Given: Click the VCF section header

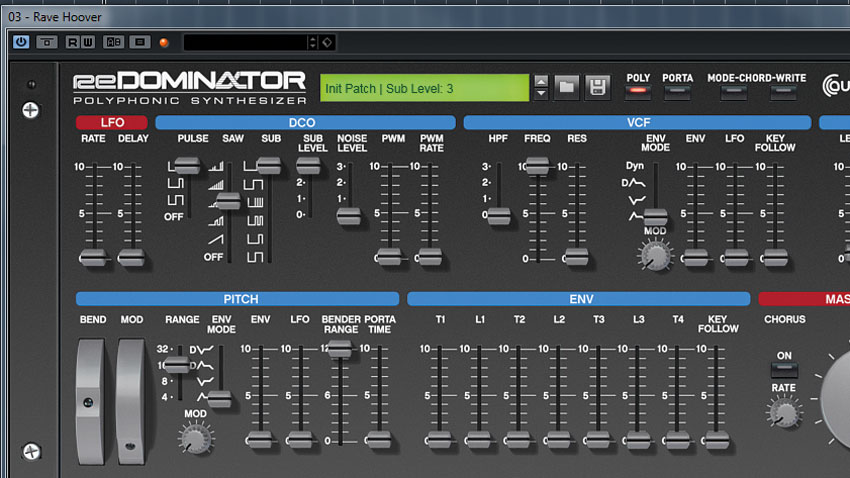Looking at the screenshot, I should 638,122.
